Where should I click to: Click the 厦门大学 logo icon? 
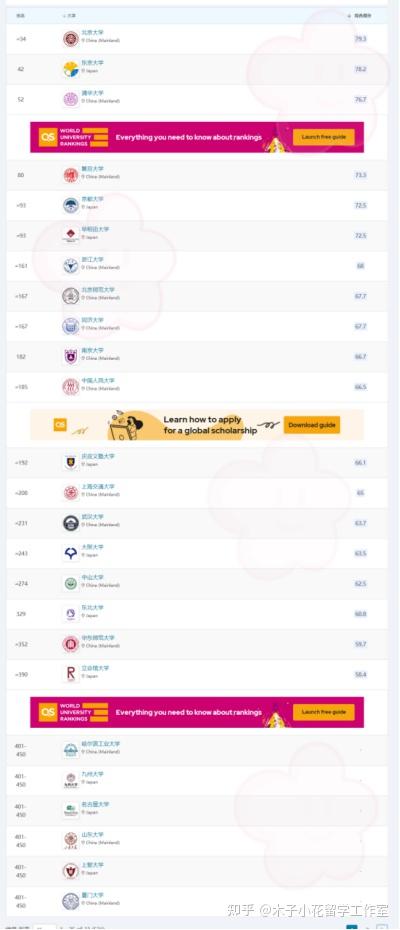(71, 902)
